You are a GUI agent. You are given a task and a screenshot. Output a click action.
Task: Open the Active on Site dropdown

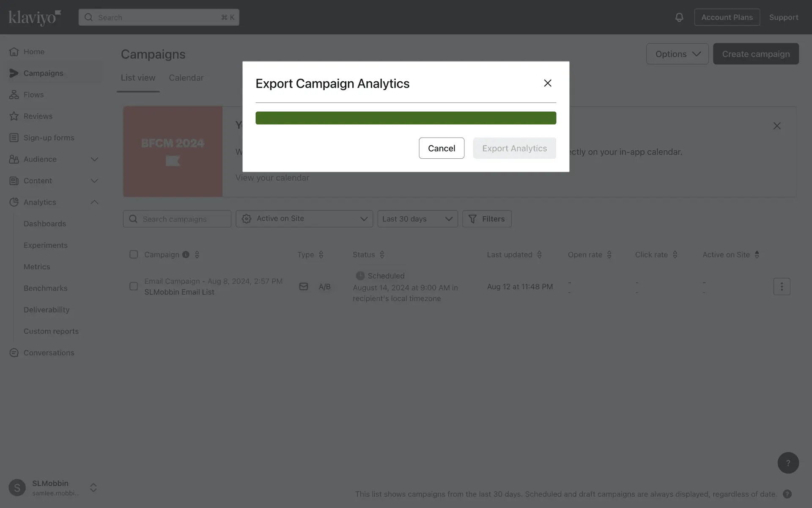(x=304, y=219)
